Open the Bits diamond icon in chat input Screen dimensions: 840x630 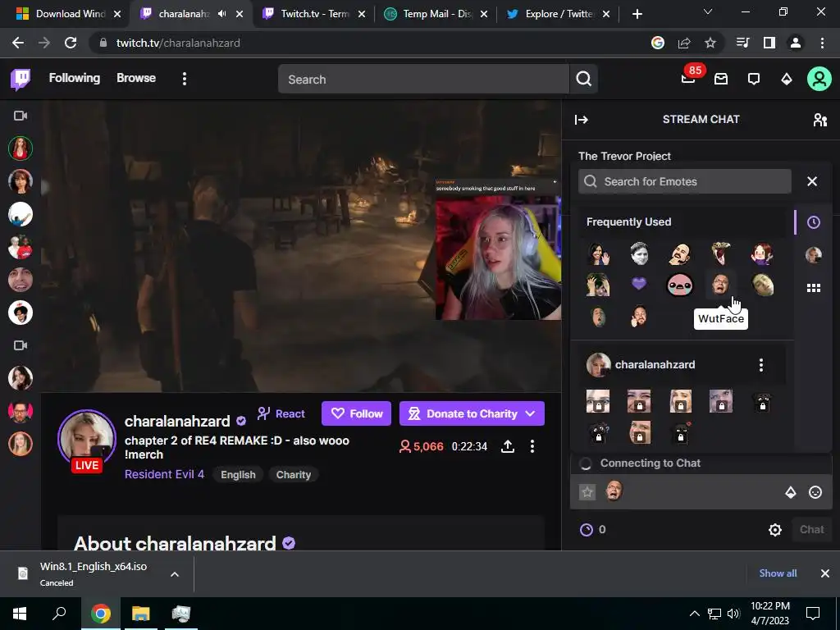[790, 492]
